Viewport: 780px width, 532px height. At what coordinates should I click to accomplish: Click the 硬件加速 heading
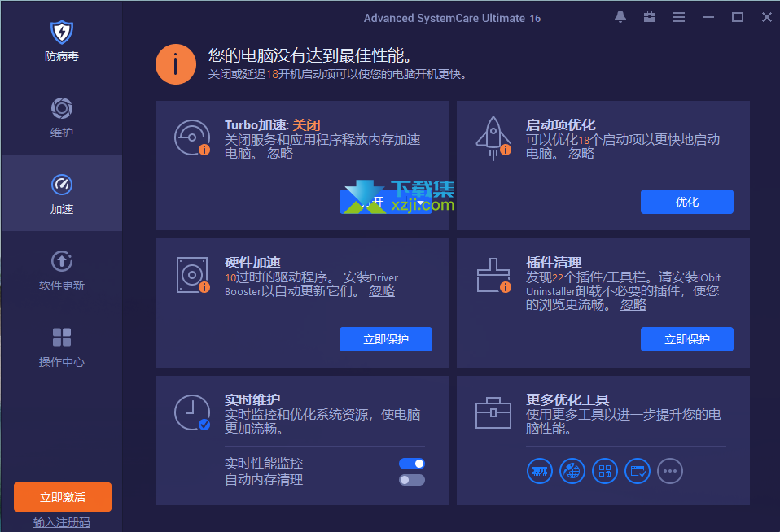(x=252, y=262)
